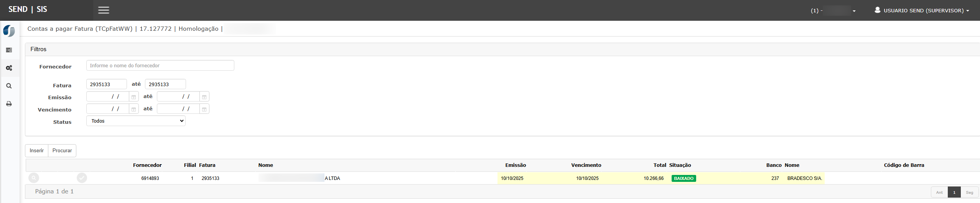
Task: Go to previous page with Ant
Action: click(x=939, y=192)
